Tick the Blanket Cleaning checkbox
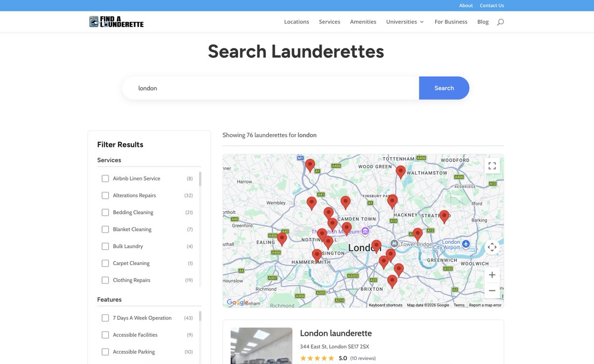The image size is (594, 364). 105,229
